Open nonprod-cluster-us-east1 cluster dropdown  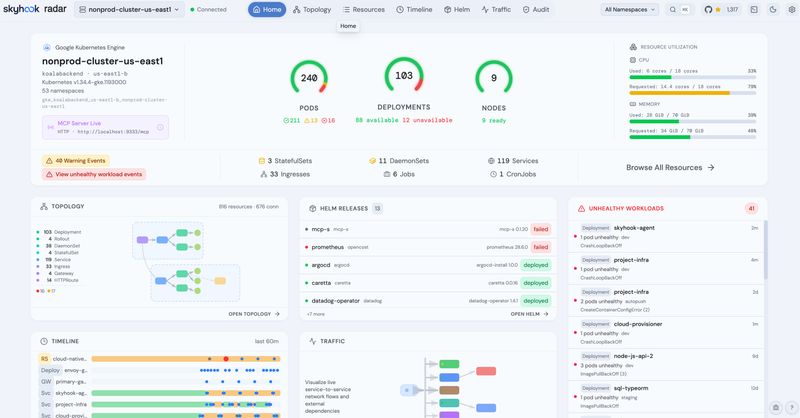pos(130,9)
